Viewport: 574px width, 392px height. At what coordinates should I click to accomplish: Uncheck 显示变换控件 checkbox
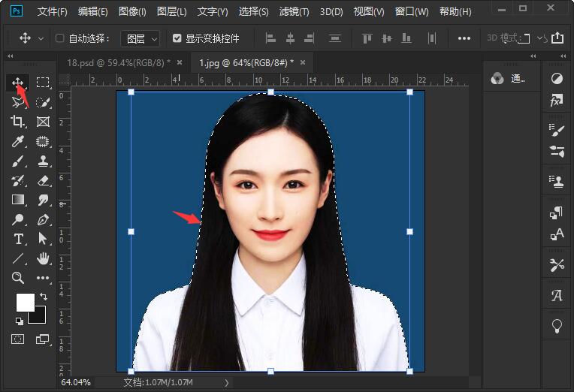point(177,38)
